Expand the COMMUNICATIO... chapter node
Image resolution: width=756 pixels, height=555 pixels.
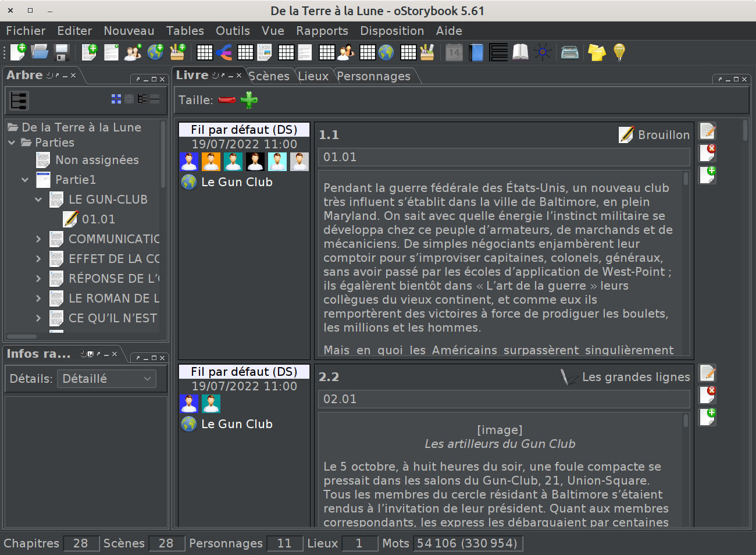point(38,239)
